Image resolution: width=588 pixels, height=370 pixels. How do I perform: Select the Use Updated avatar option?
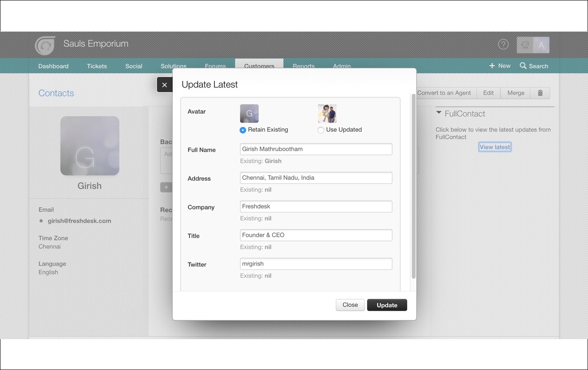[321, 130]
